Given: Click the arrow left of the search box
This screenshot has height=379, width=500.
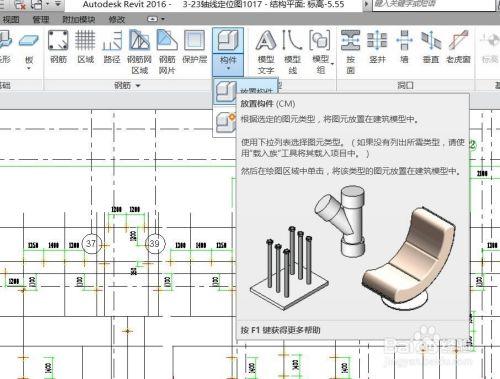Looking at the screenshot, I should pos(366,5).
